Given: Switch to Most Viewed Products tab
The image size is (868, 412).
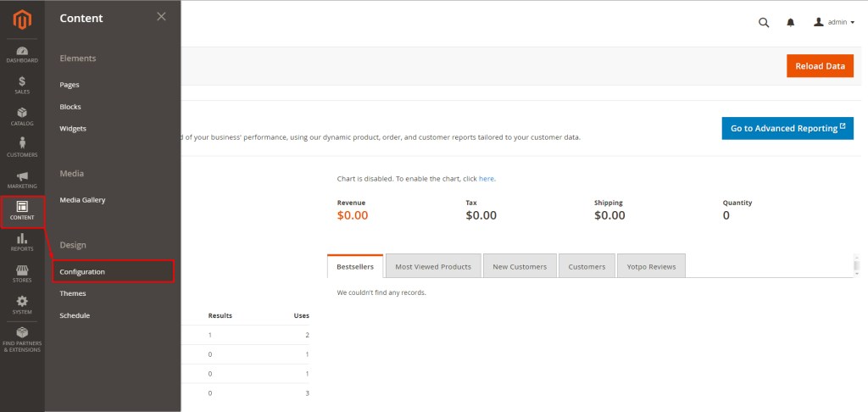Looking at the screenshot, I should tap(433, 266).
